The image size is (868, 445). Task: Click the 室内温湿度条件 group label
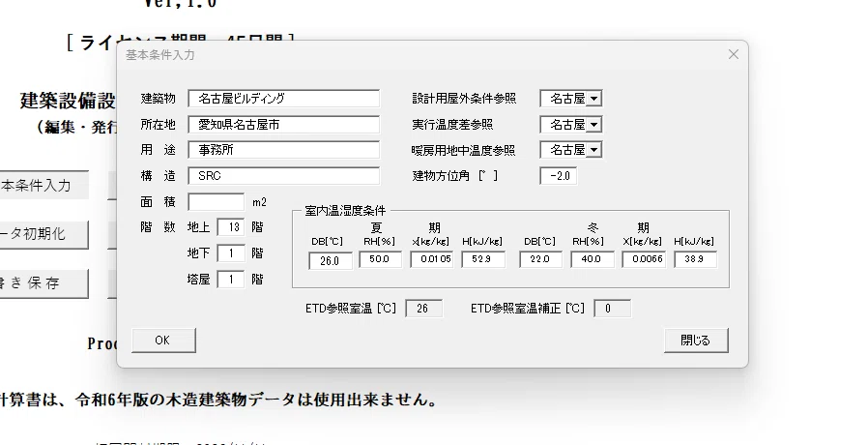(345, 211)
